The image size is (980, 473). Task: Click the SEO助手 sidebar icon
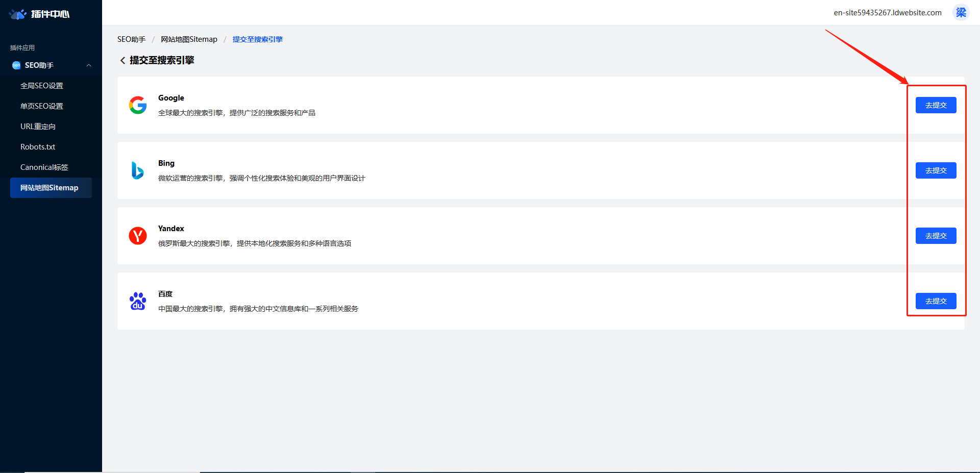[x=16, y=65]
